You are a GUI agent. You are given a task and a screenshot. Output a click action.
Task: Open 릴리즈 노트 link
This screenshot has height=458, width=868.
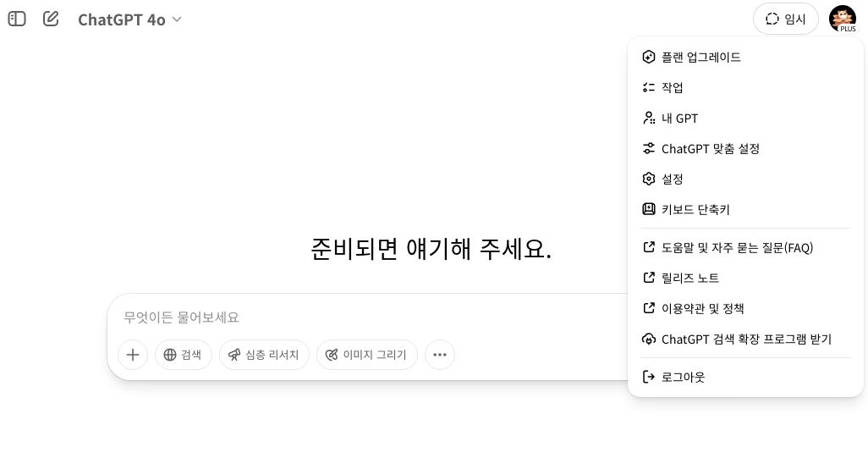point(745,278)
